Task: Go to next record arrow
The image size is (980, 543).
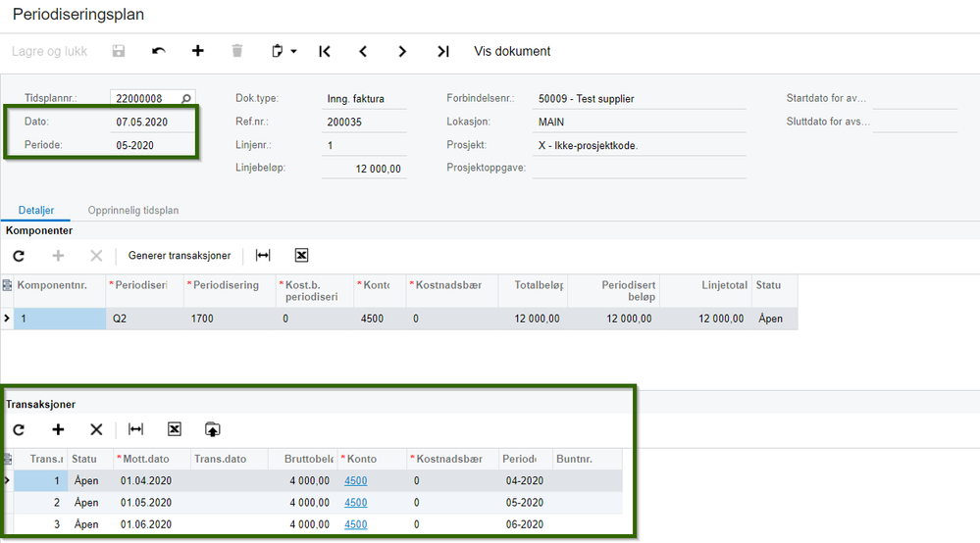Action: [402, 51]
